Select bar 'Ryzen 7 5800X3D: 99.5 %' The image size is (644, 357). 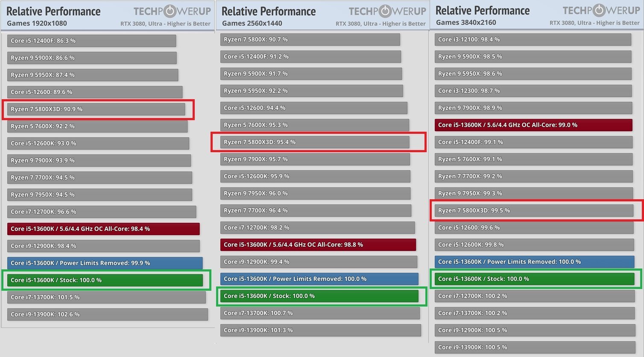534,210
